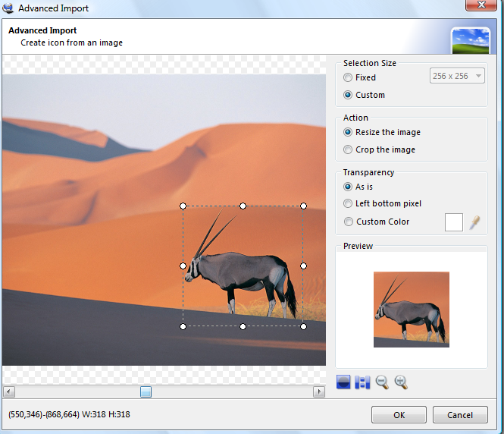Click the scrollbar left arrow
Image resolution: width=504 pixels, height=434 pixels.
[8, 392]
